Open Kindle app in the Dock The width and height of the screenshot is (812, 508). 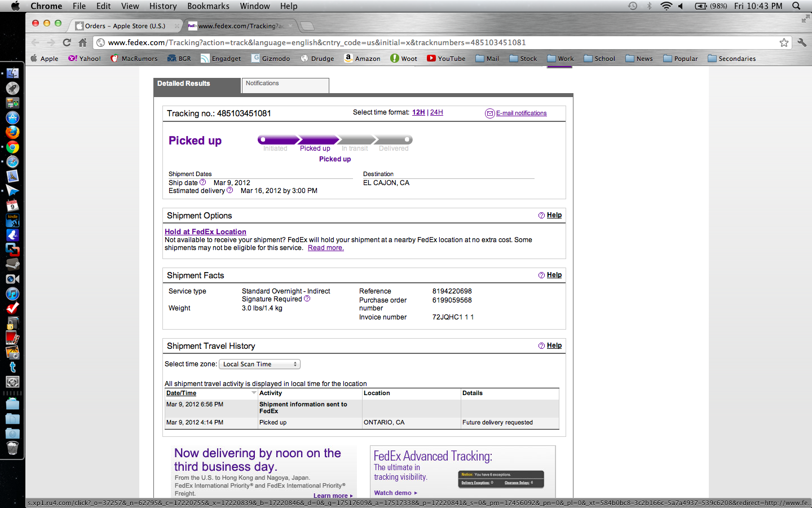tap(12, 220)
